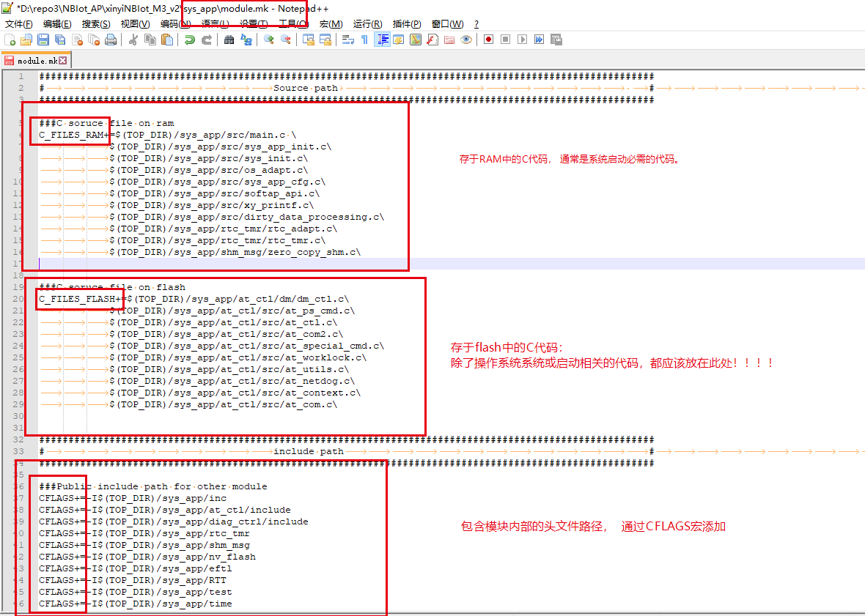Viewport: 865px width, 616px height.
Task: Click the CFLAGS sys_app/inc line
Action: [x=133, y=498]
